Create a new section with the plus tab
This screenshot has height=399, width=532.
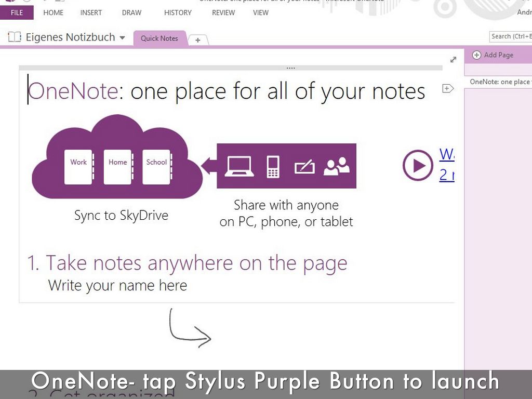[198, 40]
